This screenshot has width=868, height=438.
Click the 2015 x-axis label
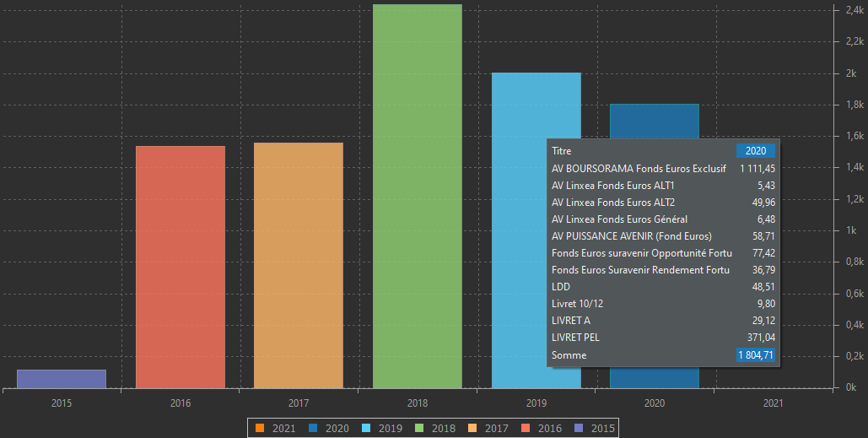(62, 403)
